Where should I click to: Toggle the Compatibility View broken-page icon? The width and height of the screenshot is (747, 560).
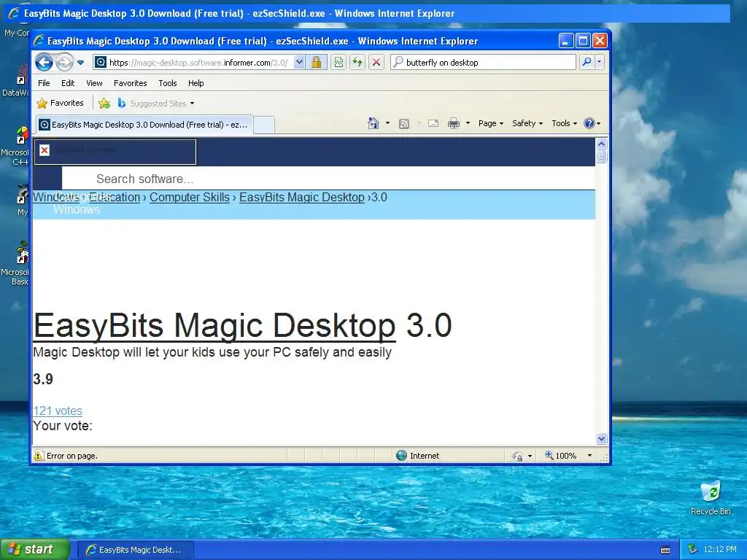point(338,62)
